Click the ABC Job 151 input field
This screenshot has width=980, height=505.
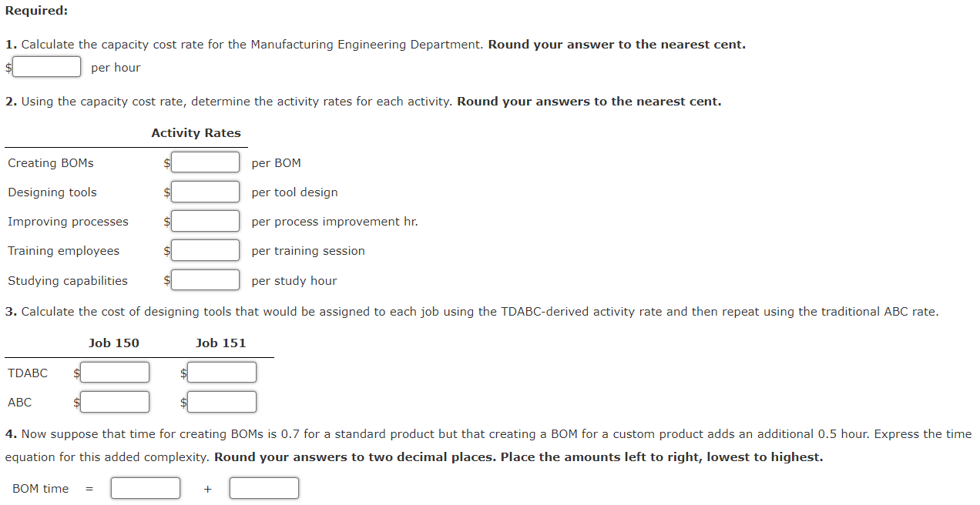(x=221, y=401)
